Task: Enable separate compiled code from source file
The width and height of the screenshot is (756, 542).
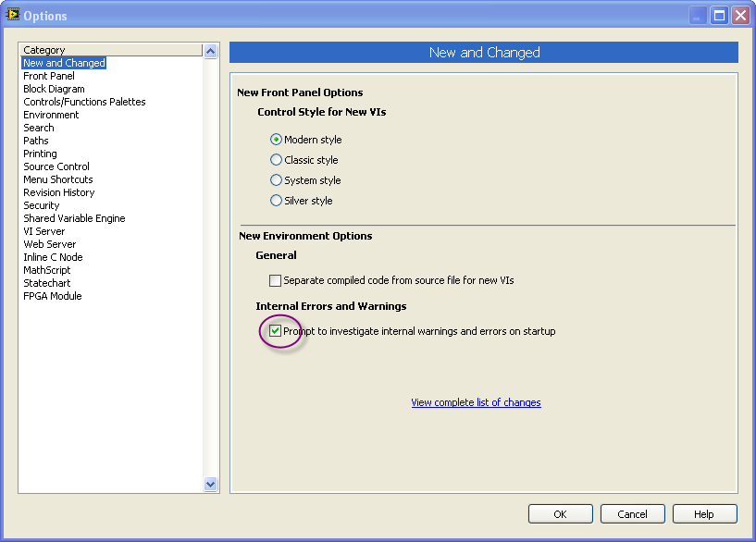Action: [275, 280]
